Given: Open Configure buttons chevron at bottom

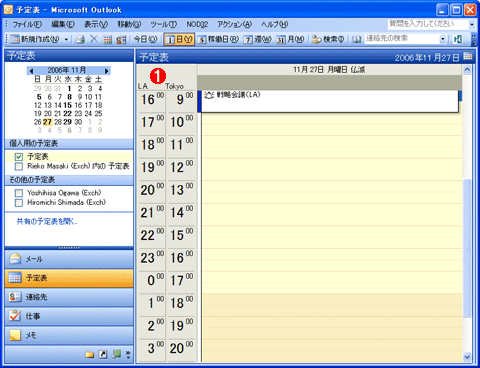Looking at the screenshot, I should click(128, 355).
